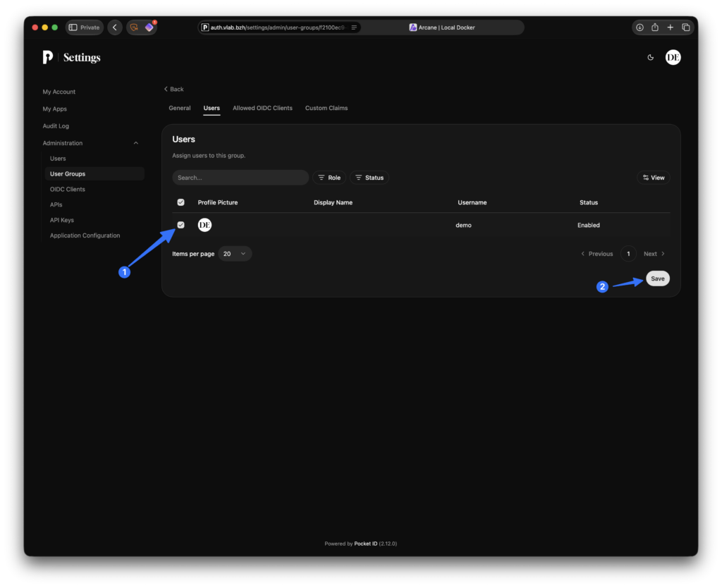Image resolution: width=722 pixels, height=588 pixels.
Task: Click the Back link
Action: coord(174,90)
